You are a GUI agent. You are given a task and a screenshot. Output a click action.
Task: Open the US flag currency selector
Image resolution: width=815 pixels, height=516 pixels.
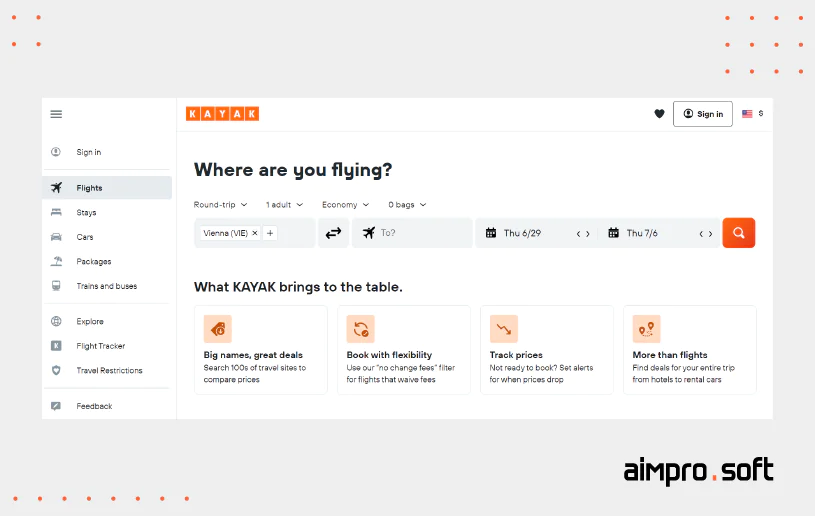point(752,113)
